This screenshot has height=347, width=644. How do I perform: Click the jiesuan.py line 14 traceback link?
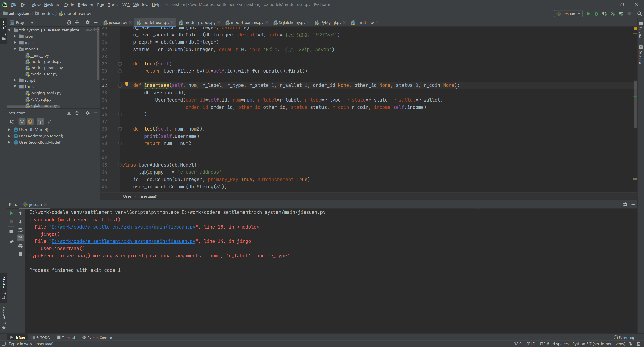(123, 241)
